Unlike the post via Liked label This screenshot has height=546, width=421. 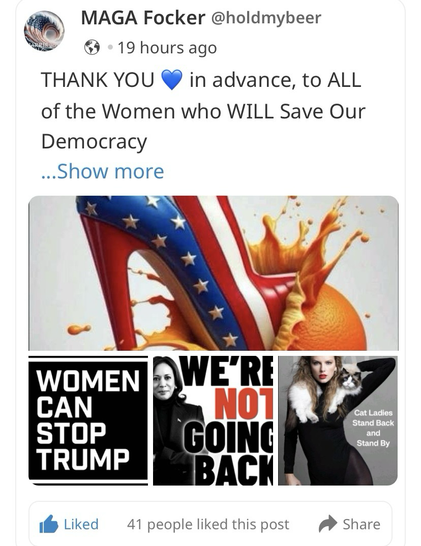pos(81,524)
